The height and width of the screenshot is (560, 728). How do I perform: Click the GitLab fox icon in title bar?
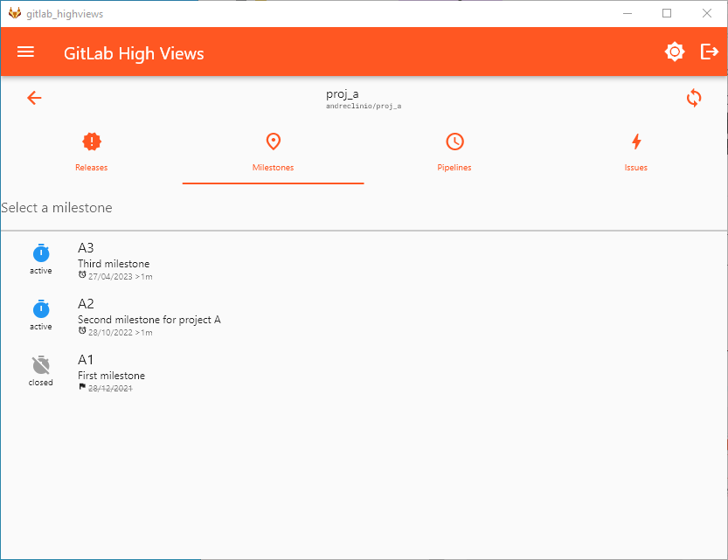click(x=15, y=13)
